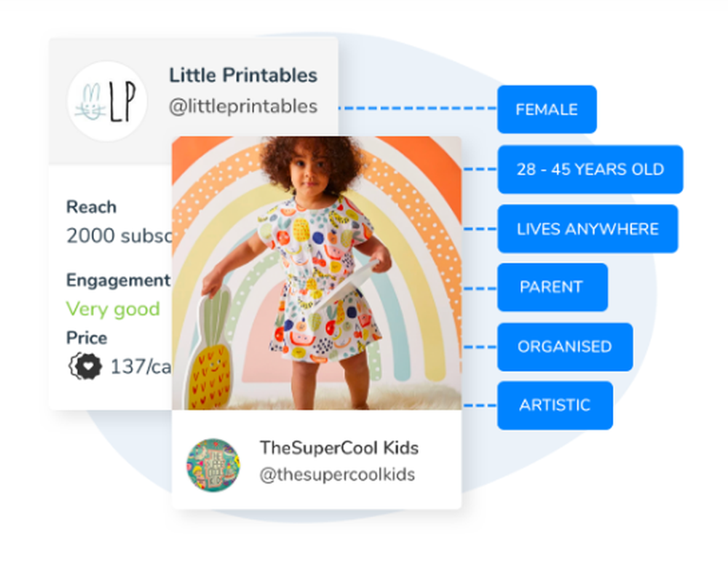
Task: Click the Reach label
Action: pos(91,207)
